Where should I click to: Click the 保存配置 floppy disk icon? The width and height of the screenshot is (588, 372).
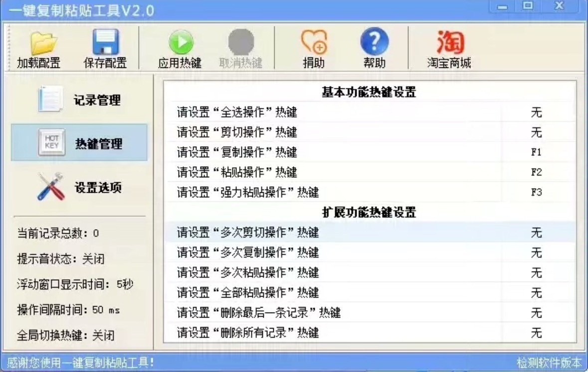pos(105,42)
